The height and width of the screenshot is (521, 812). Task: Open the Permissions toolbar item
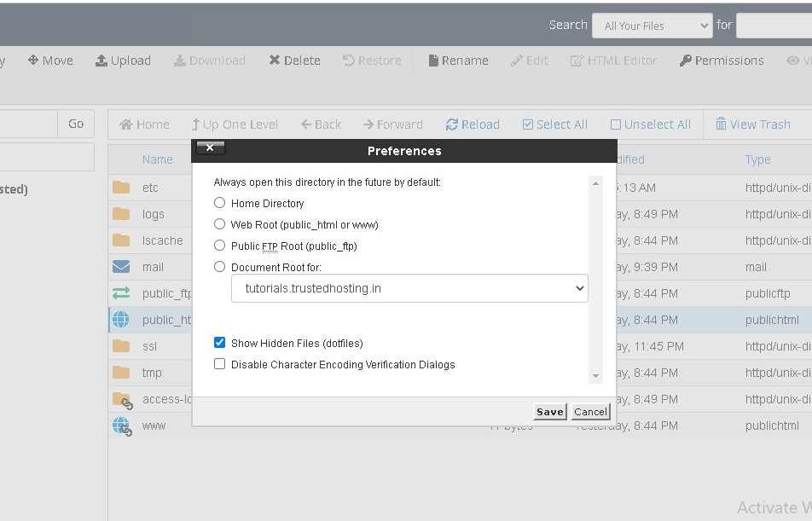tap(722, 61)
